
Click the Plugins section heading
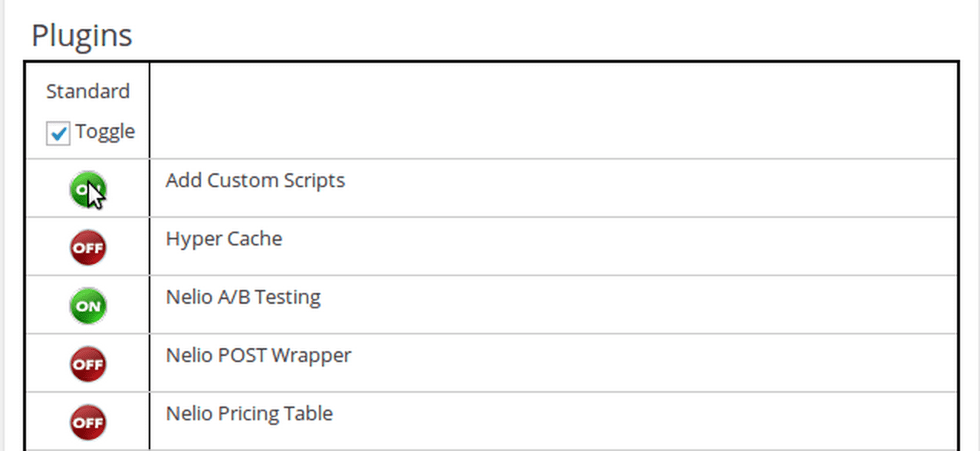tap(82, 35)
